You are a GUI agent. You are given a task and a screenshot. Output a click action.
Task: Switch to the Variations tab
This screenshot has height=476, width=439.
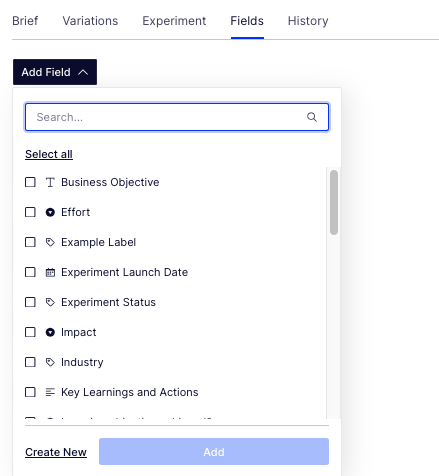click(x=90, y=21)
